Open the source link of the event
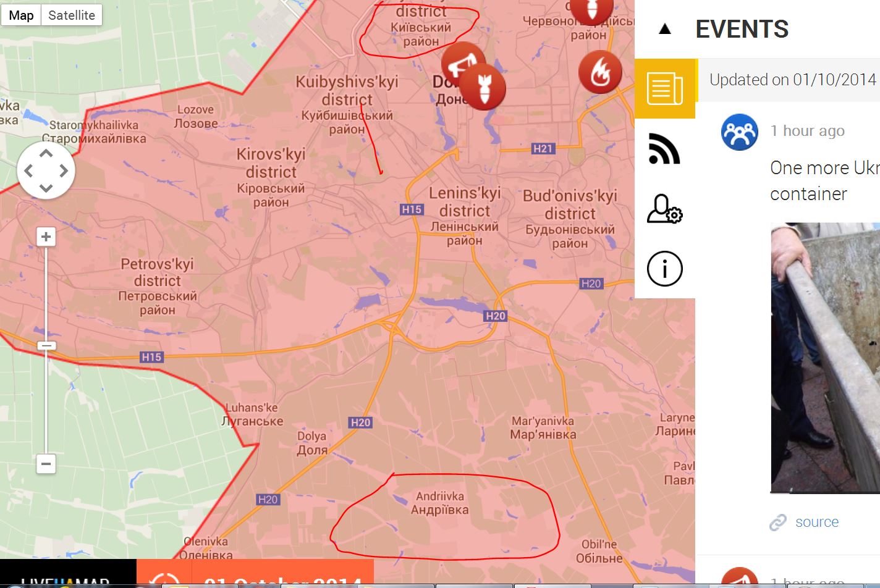 [816, 522]
